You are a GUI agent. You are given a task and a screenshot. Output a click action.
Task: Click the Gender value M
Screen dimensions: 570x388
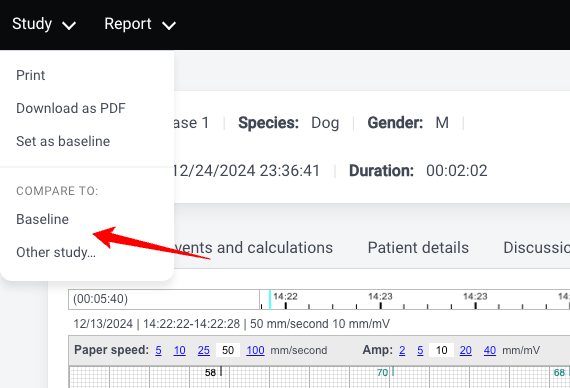point(442,123)
